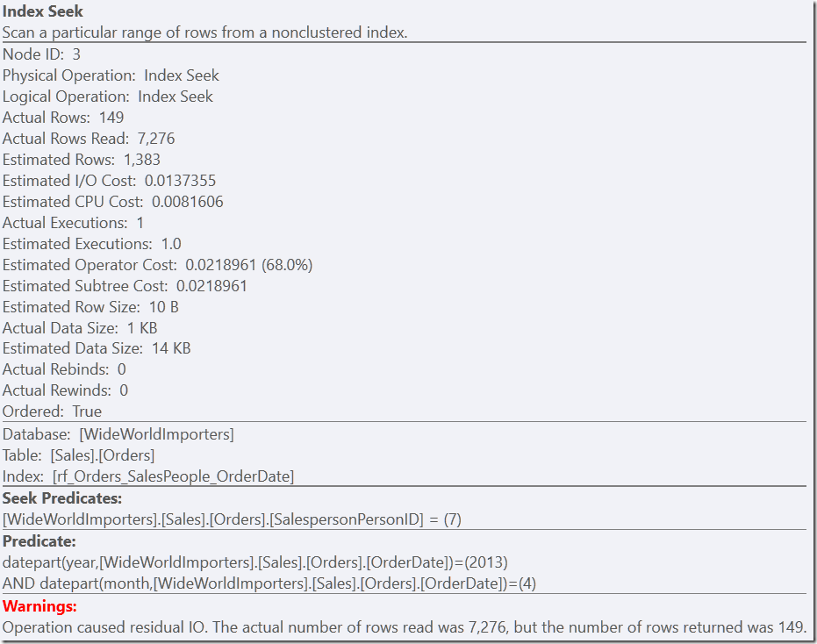
Task: Click the Logical Operation: Index Seek row
Action: [x=108, y=97]
